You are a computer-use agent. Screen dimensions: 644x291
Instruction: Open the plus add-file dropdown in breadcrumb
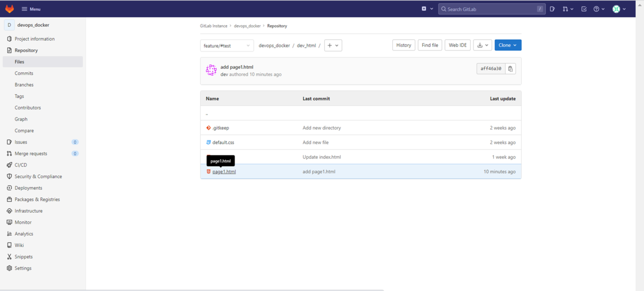click(x=333, y=46)
